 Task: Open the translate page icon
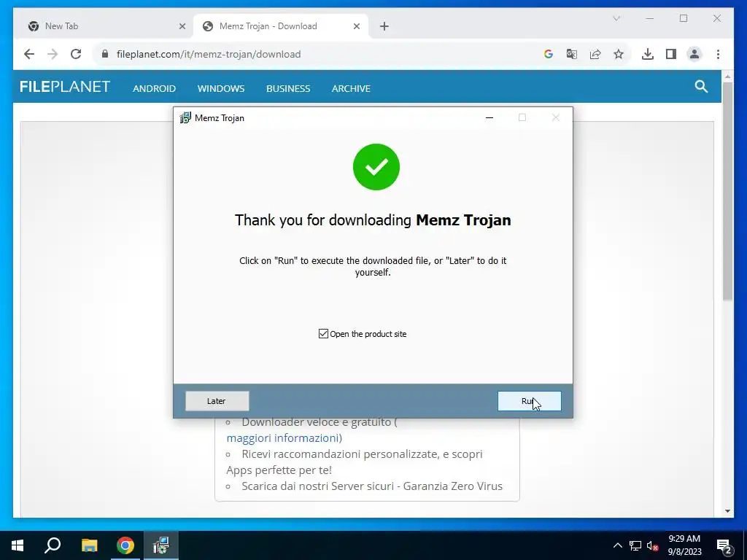572,54
